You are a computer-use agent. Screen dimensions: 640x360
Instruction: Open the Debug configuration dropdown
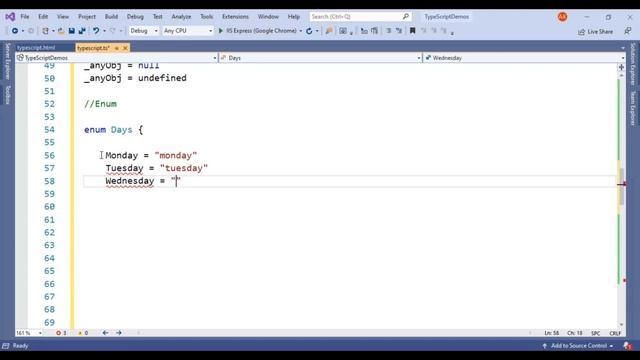144,31
